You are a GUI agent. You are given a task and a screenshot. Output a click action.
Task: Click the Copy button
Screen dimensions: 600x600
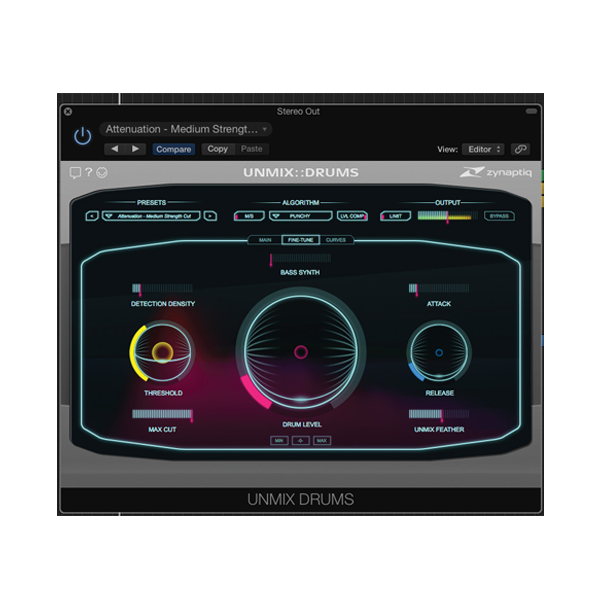pos(217,149)
